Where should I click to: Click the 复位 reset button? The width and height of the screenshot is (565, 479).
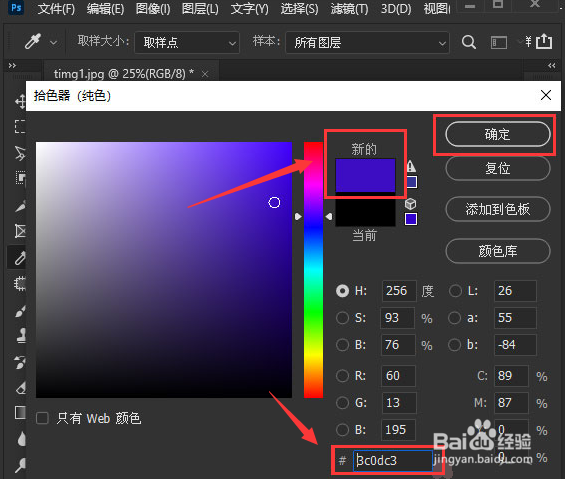click(498, 168)
